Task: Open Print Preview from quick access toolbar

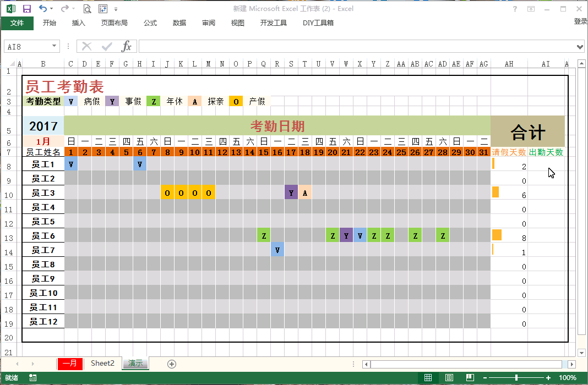Action: click(x=87, y=9)
